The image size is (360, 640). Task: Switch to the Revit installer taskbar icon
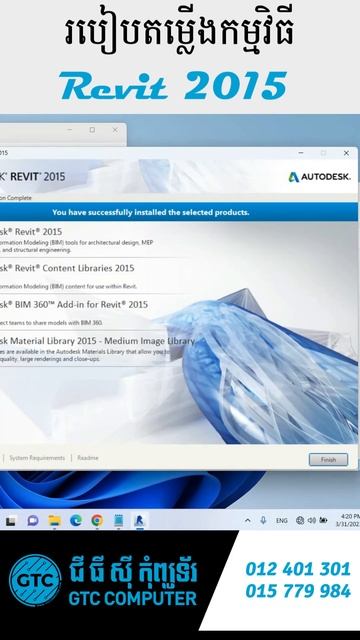(140, 520)
